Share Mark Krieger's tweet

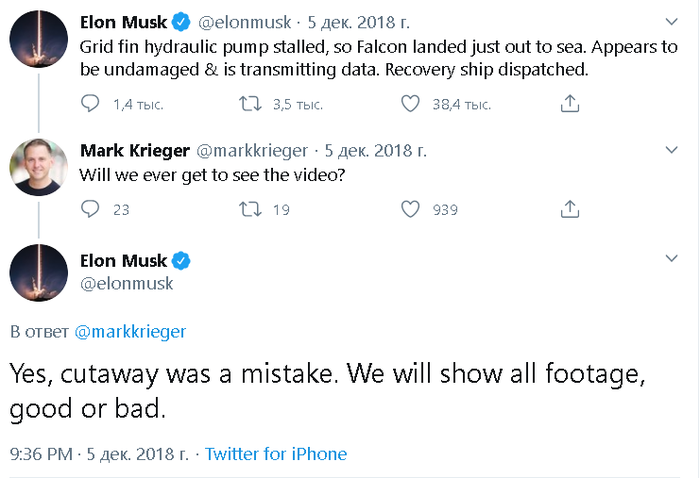570,209
